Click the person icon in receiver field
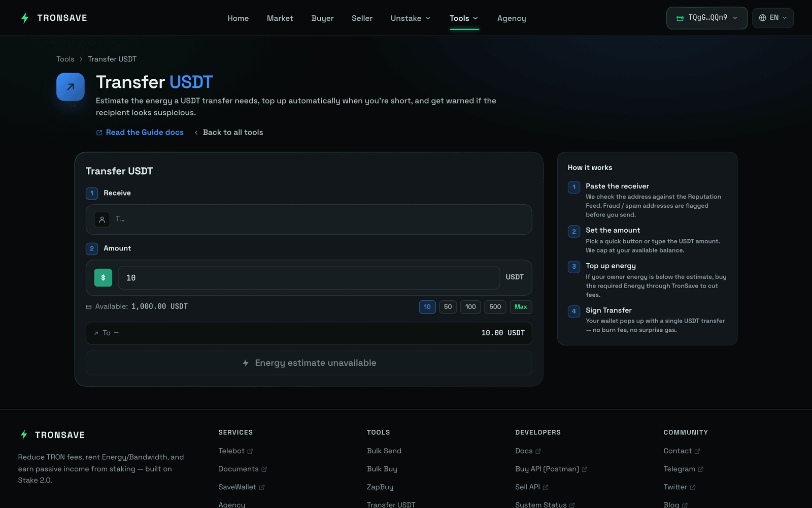812x508 pixels. coord(102,219)
